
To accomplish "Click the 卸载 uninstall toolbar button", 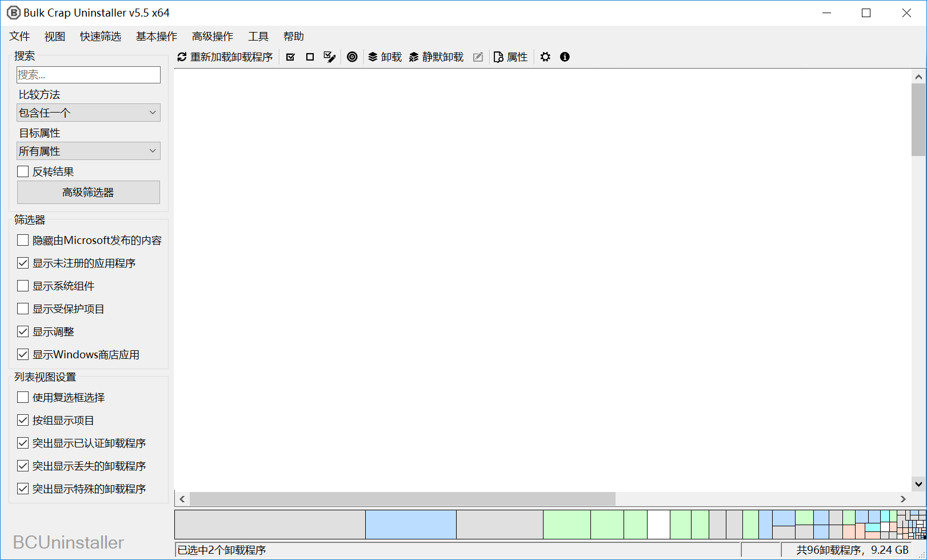I will pos(385,57).
